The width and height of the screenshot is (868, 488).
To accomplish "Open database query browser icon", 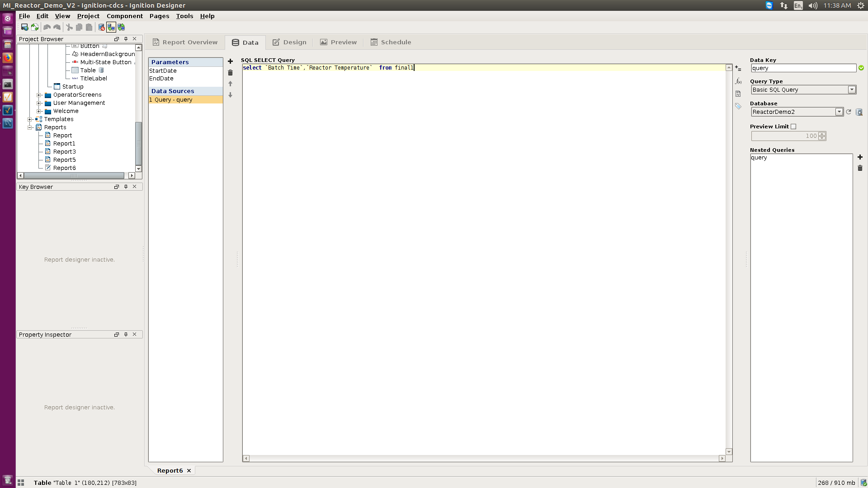I will (859, 112).
